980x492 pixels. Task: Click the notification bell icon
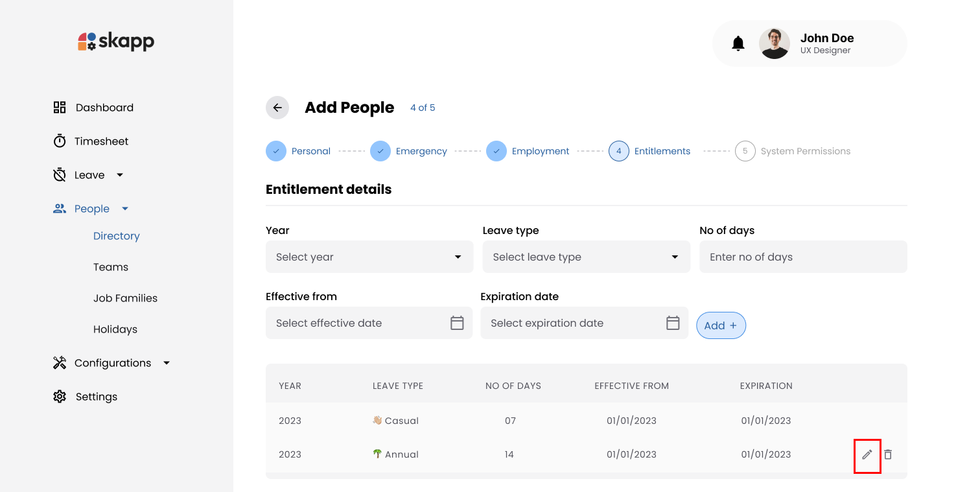738,43
